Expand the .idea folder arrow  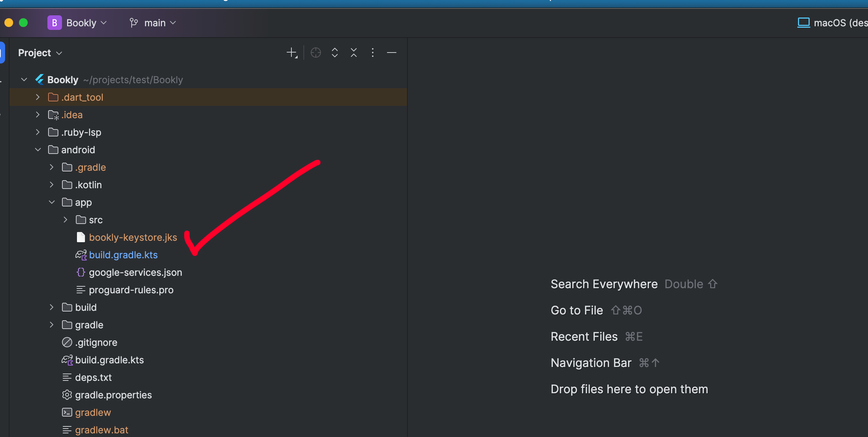pyautogui.click(x=38, y=115)
